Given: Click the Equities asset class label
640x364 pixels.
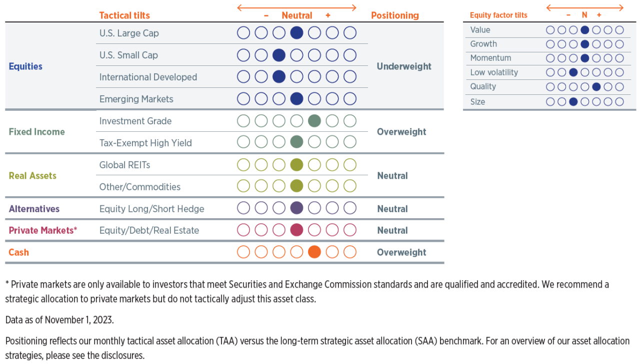Looking at the screenshot, I should pos(25,66).
